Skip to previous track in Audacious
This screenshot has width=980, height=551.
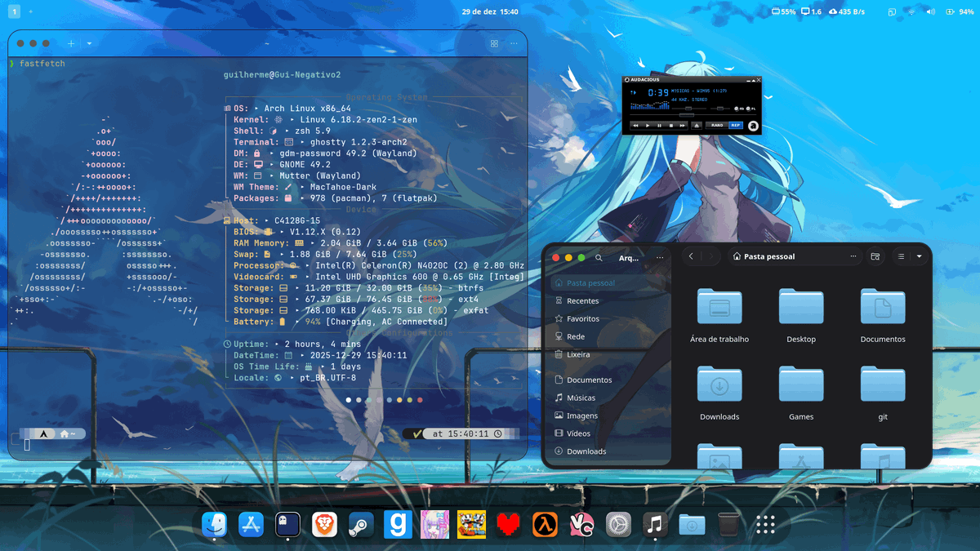point(635,126)
